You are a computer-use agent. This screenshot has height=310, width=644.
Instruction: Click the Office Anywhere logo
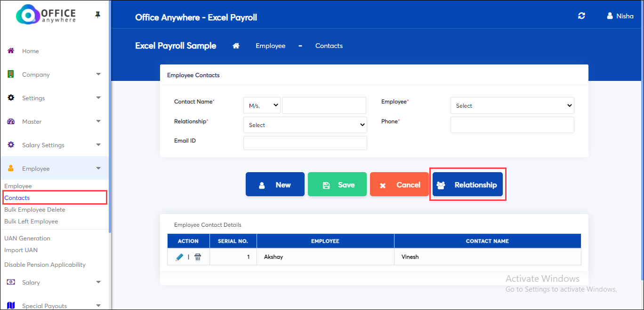coord(46,15)
